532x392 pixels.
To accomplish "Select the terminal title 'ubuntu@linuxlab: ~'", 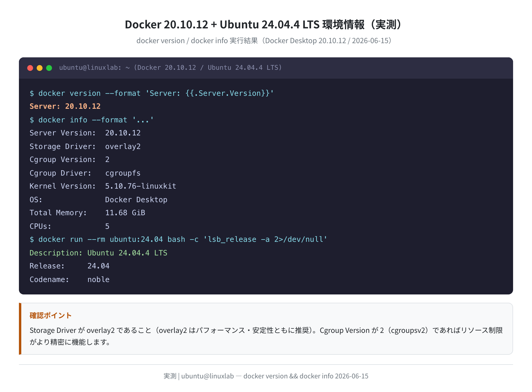I will pos(95,68).
